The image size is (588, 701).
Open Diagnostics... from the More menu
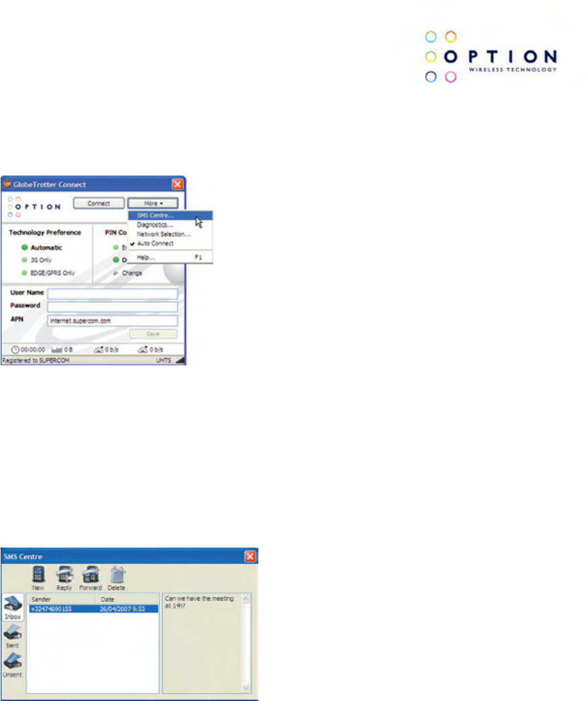pyautogui.click(x=170, y=225)
